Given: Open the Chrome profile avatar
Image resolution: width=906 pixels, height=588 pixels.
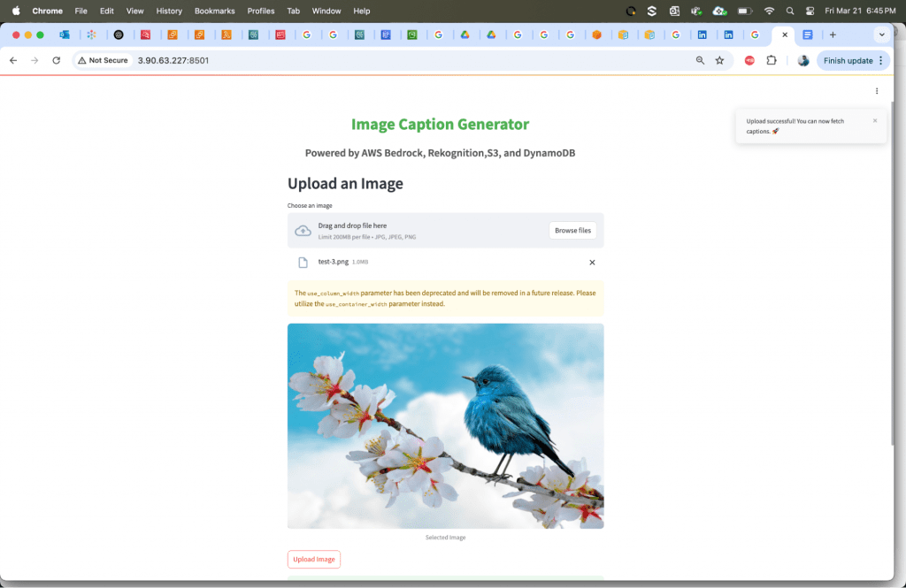Looking at the screenshot, I should tap(803, 60).
